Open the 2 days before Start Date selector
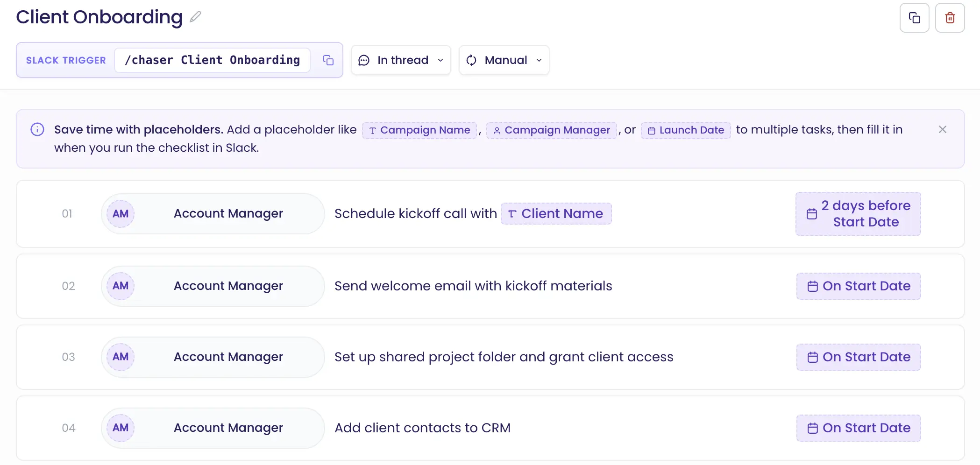This screenshot has height=465, width=980. click(x=858, y=214)
